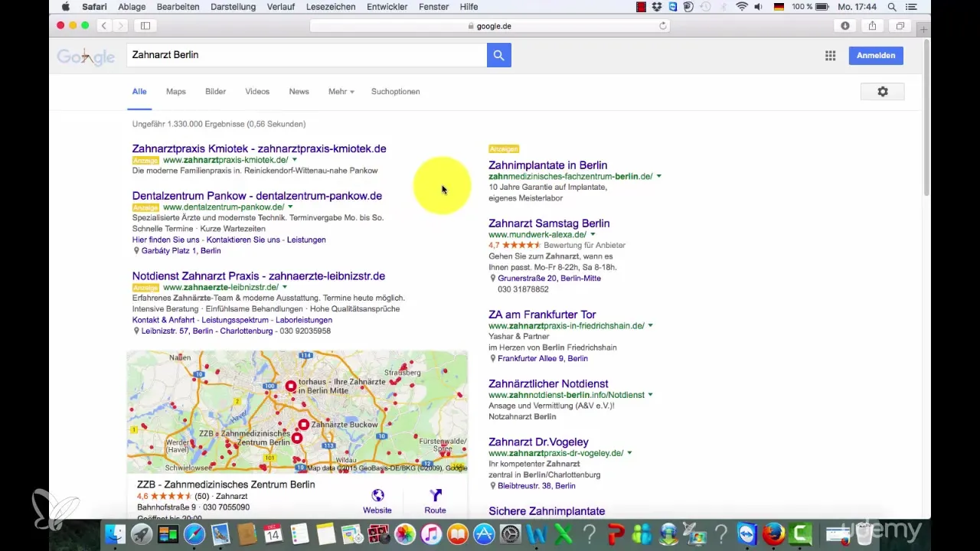The height and width of the screenshot is (551, 980).
Task: Click the Google logo
Action: 86,56
